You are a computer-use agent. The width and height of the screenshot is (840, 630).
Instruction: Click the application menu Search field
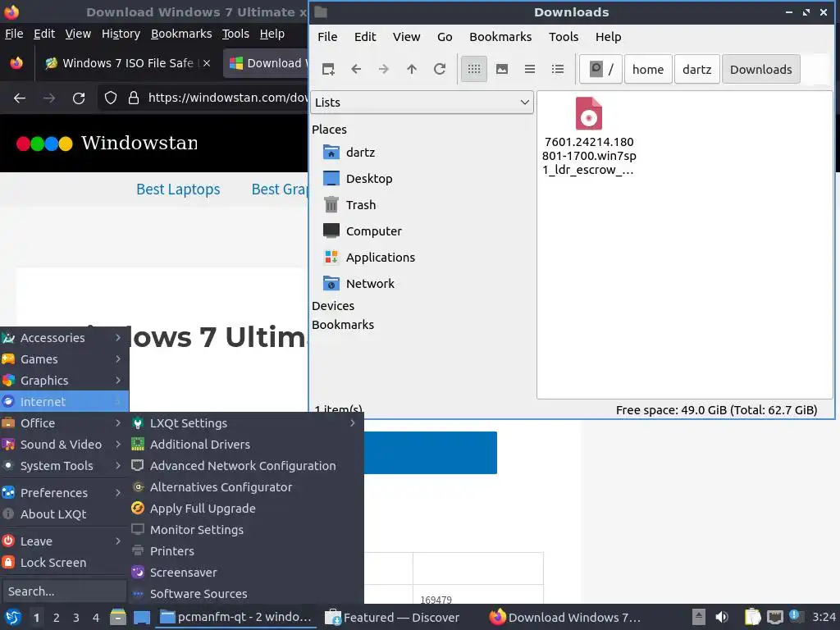(64, 591)
